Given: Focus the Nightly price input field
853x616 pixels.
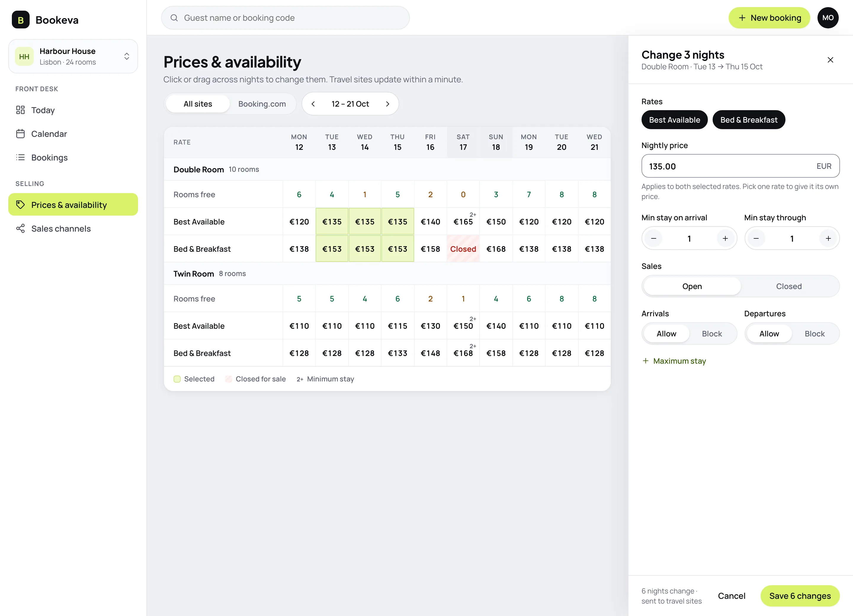Looking at the screenshot, I should click(740, 166).
